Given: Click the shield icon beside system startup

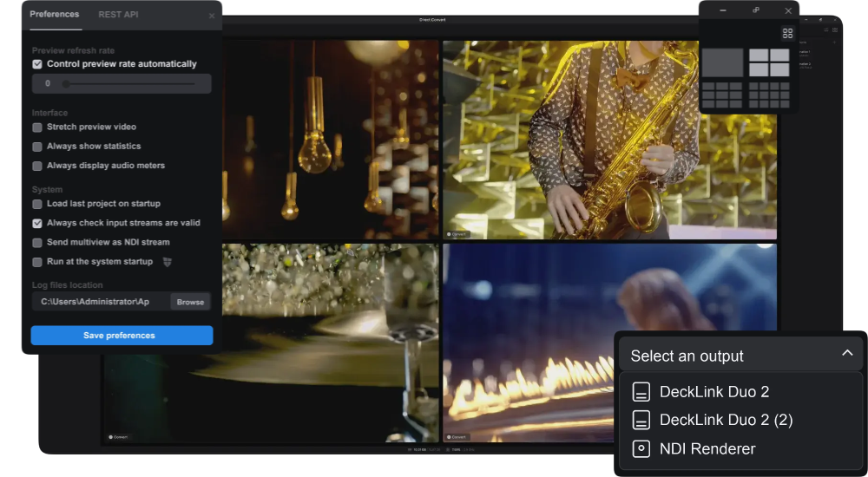Looking at the screenshot, I should [x=168, y=262].
